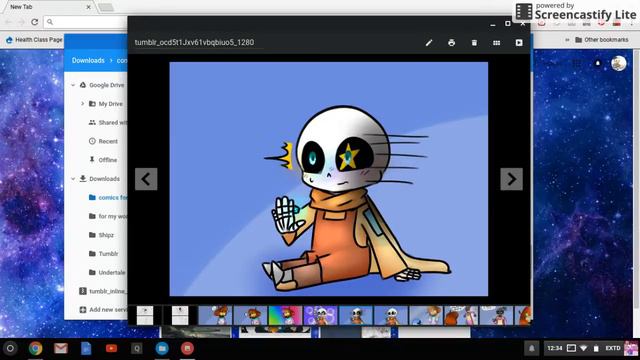Start the slideshow playback
The height and width of the screenshot is (360, 640).
519,42
